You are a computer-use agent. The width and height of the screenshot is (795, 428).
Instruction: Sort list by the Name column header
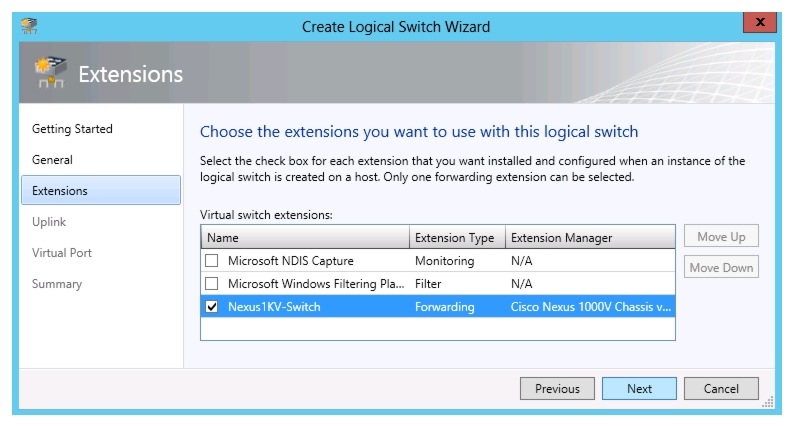coord(305,237)
